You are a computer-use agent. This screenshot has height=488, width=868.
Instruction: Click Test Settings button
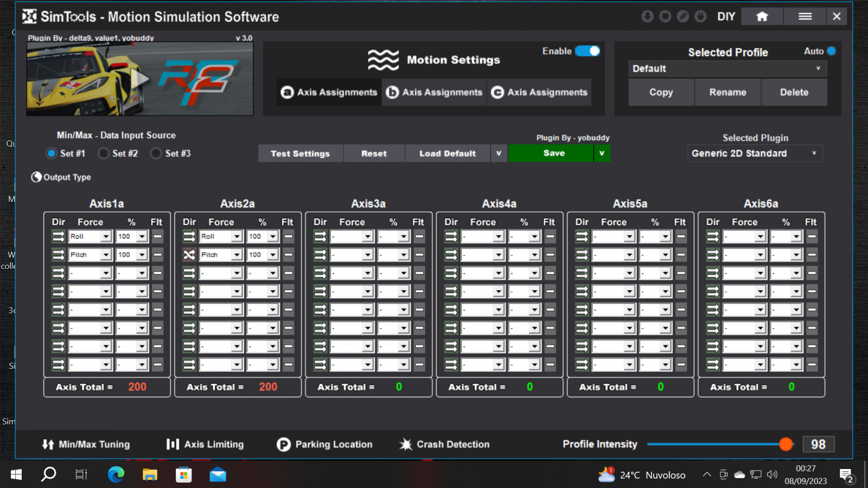pyautogui.click(x=301, y=153)
